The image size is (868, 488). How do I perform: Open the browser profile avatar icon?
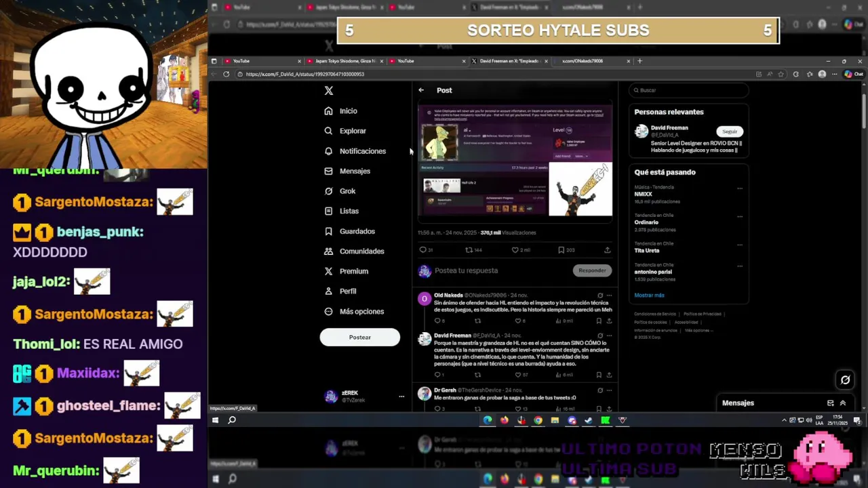[x=822, y=74]
